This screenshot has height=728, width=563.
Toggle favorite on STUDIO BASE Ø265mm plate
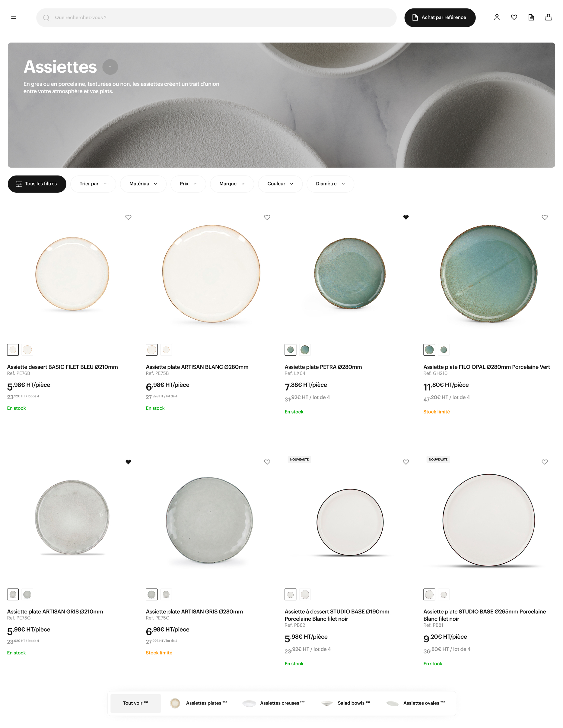tap(545, 462)
